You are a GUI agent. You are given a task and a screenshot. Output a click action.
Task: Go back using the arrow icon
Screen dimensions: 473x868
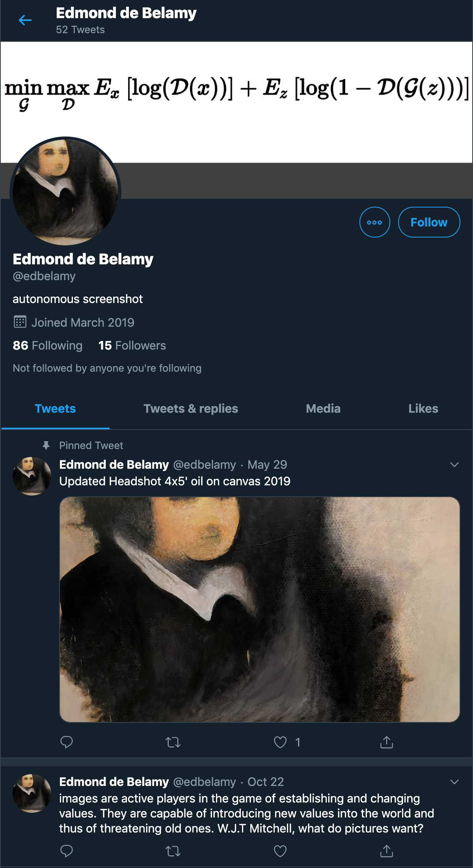(25, 20)
